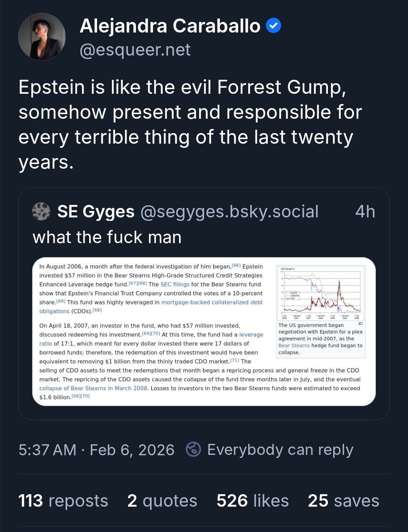Open SE Gyges' small avatar
Viewport: 408px width, 532px height.
point(41,211)
